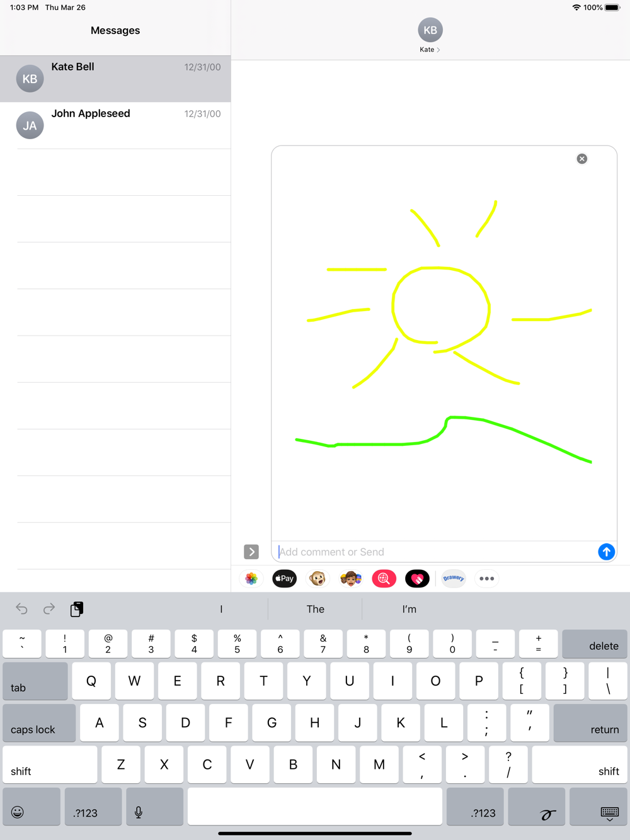Select the John Appleseed conversation

tap(115, 125)
